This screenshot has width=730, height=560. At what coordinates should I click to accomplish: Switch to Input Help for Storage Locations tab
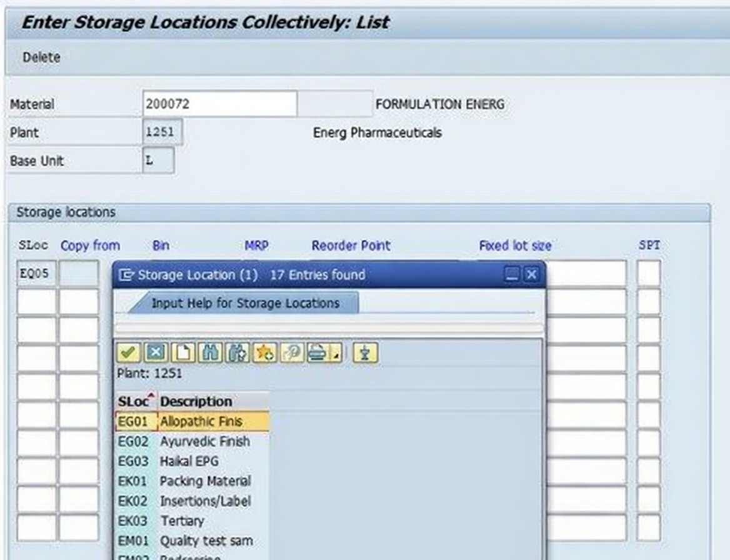click(245, 304)
